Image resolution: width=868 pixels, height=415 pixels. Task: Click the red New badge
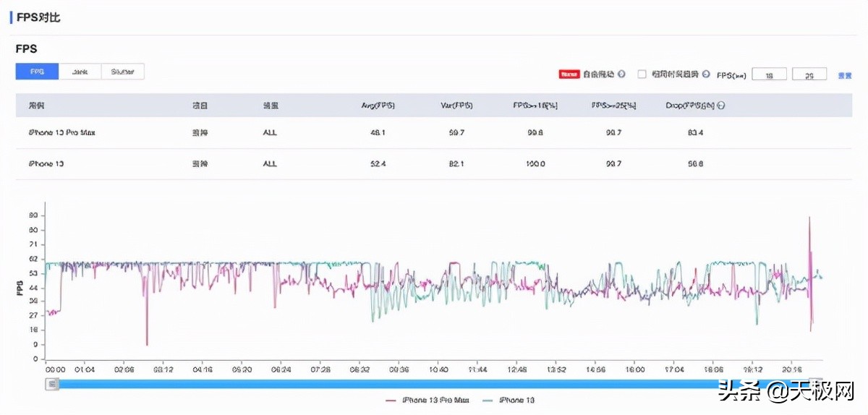point(569,74)
